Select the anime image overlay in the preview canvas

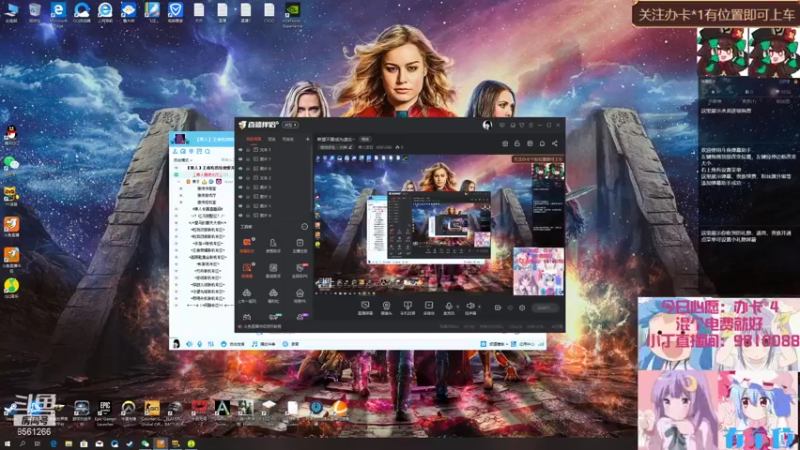click(538, 271)
